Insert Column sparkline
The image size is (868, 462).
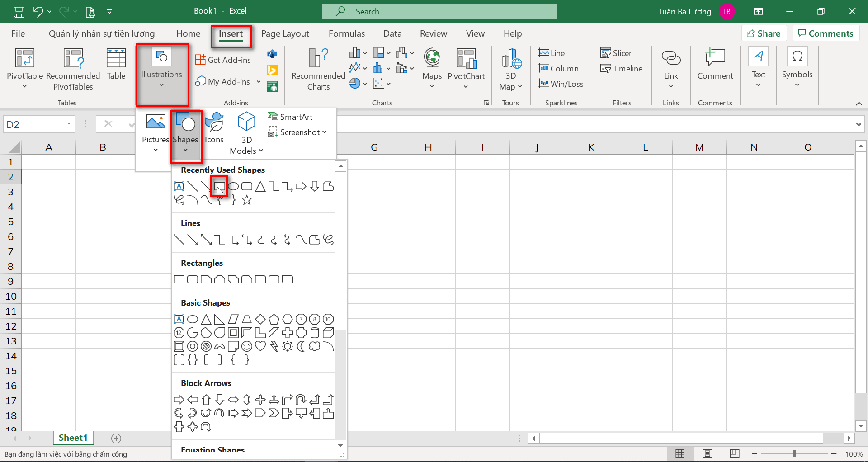558,68
